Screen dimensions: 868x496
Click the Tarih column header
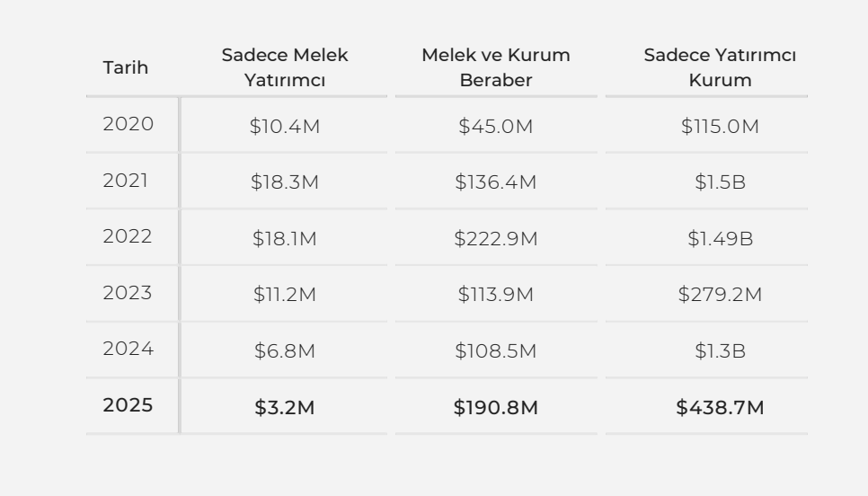(125, 67)
